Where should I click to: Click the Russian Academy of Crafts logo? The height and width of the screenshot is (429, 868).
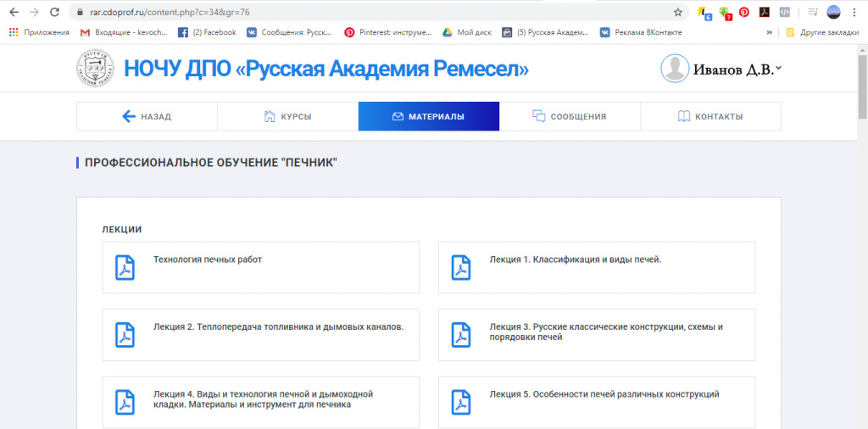(95, 68)
